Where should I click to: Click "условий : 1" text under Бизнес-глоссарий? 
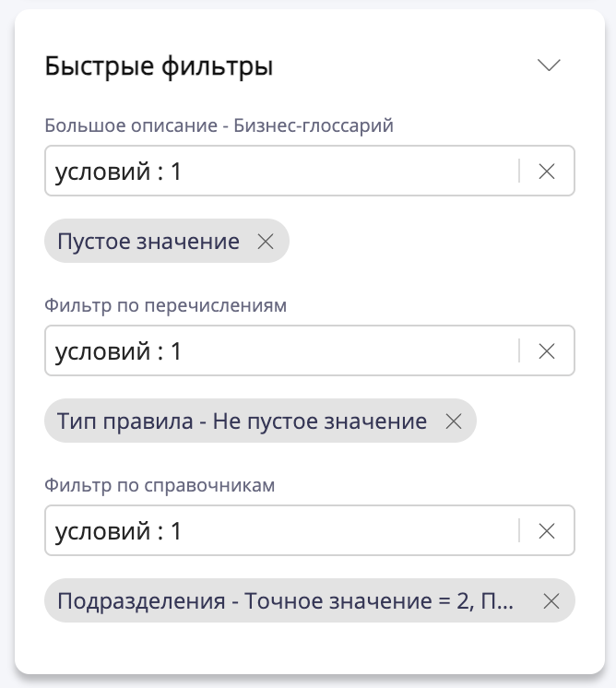pyautogui.click(x=119, y=172)
